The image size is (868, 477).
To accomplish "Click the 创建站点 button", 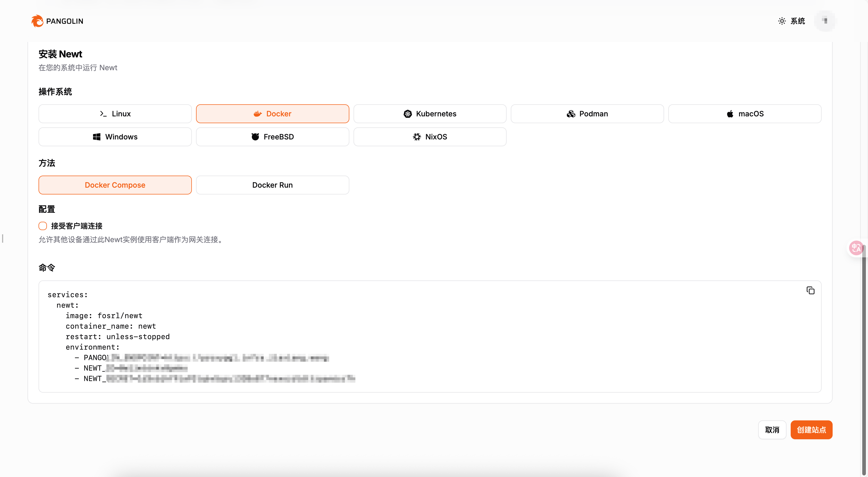I will (811, 430).
